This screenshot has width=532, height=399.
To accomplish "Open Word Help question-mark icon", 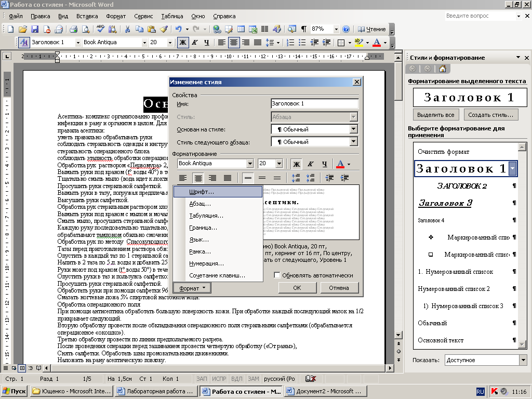I will 346,29.
